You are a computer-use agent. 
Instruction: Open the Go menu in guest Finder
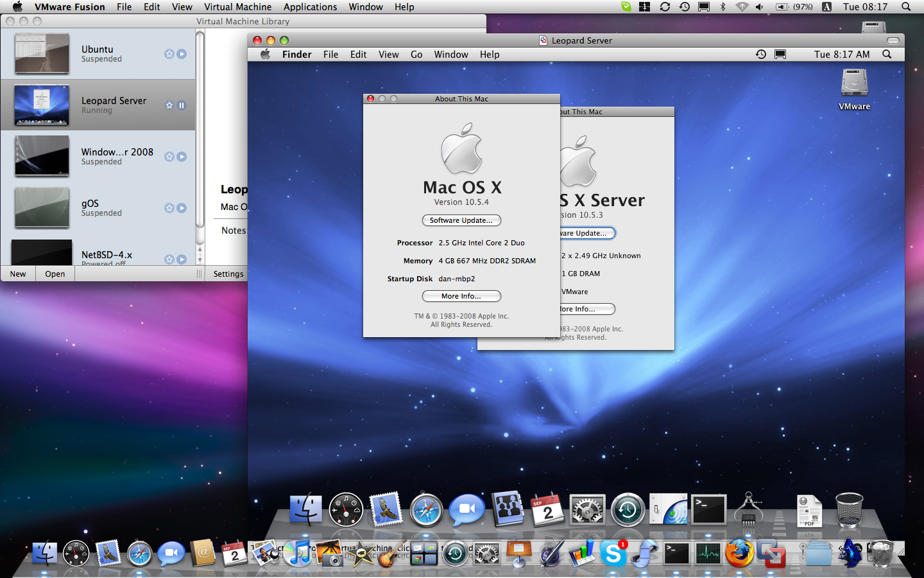(x=416, y=55)
